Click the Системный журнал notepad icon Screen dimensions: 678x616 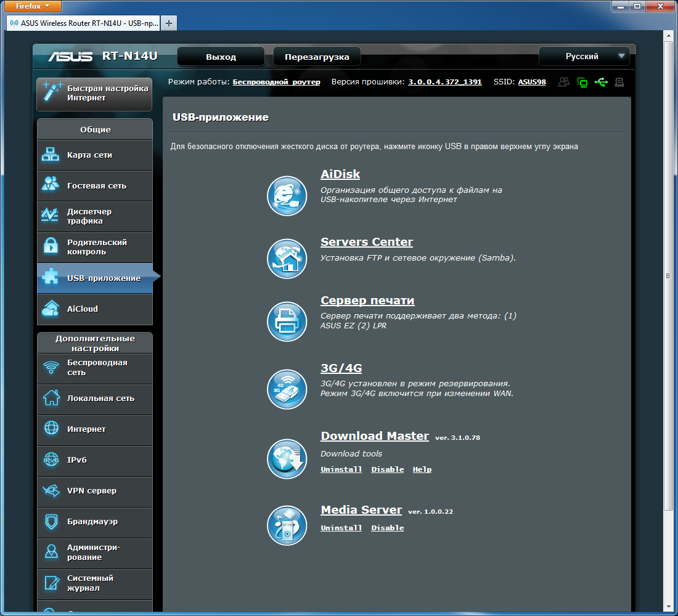52,583
